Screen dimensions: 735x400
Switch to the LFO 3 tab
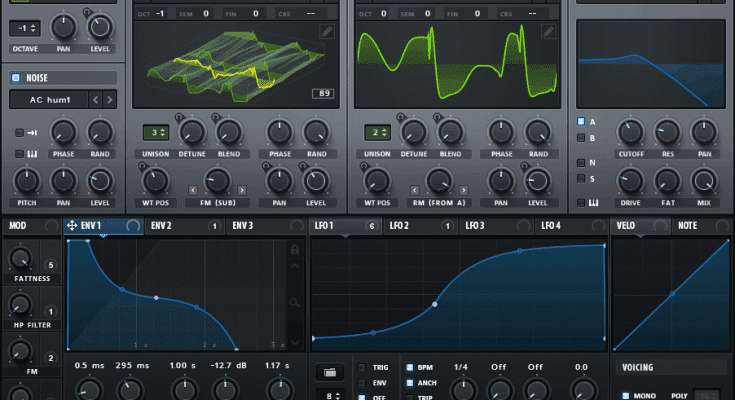474,226
